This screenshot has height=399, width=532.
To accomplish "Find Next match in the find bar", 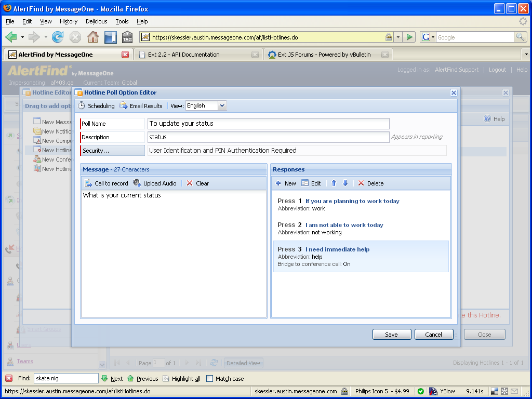I will coord(112,379).
